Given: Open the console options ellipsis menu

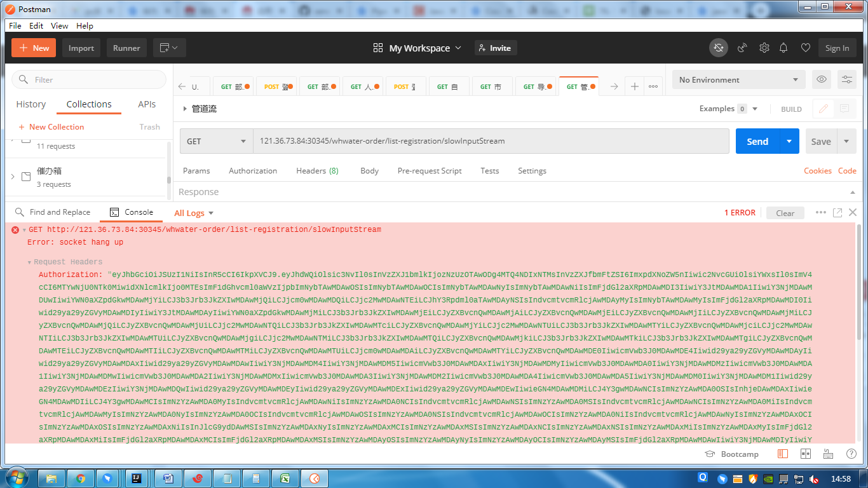Looking at the screenshot, I should (x=821, y=212).
